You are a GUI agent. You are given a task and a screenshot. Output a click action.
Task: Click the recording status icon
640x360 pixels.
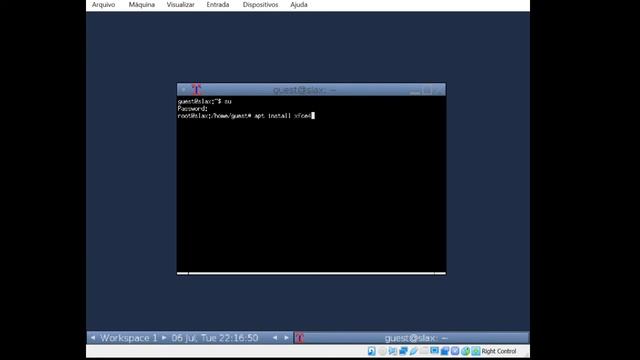click(x=444, y=351)
